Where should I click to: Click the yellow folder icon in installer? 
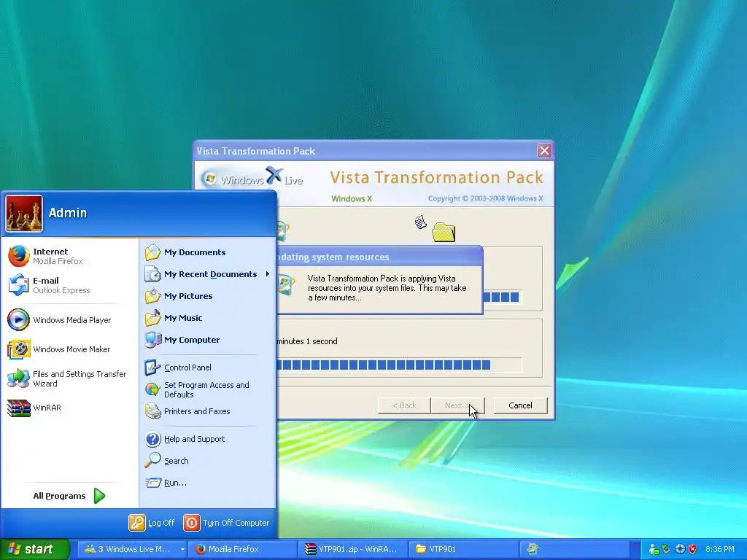[x=444, y=233]
